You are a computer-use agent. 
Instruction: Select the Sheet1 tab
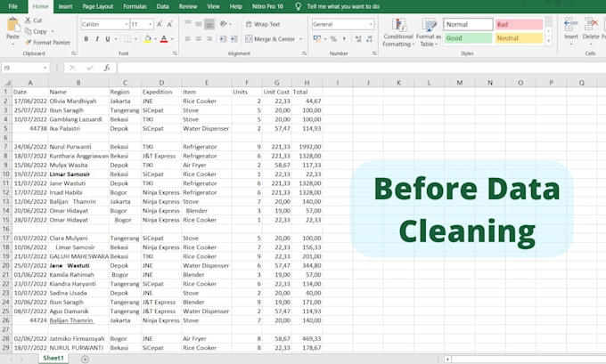point(53,358)
